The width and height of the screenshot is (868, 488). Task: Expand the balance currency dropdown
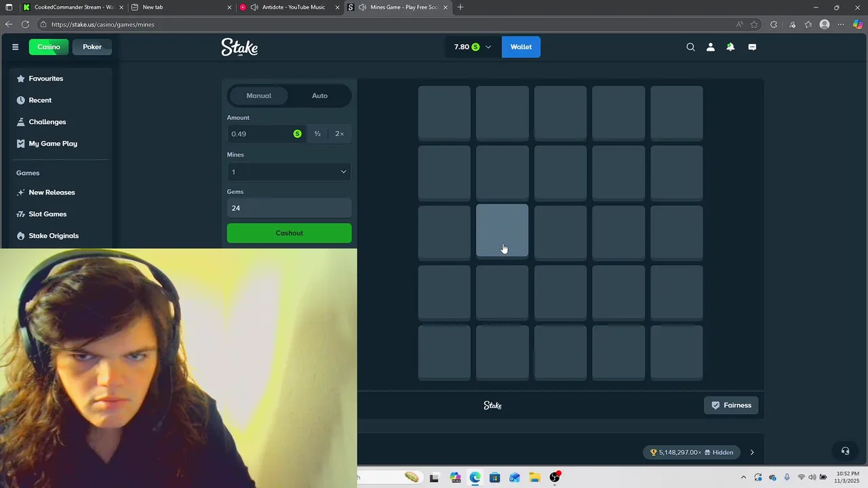coord(488,47)
